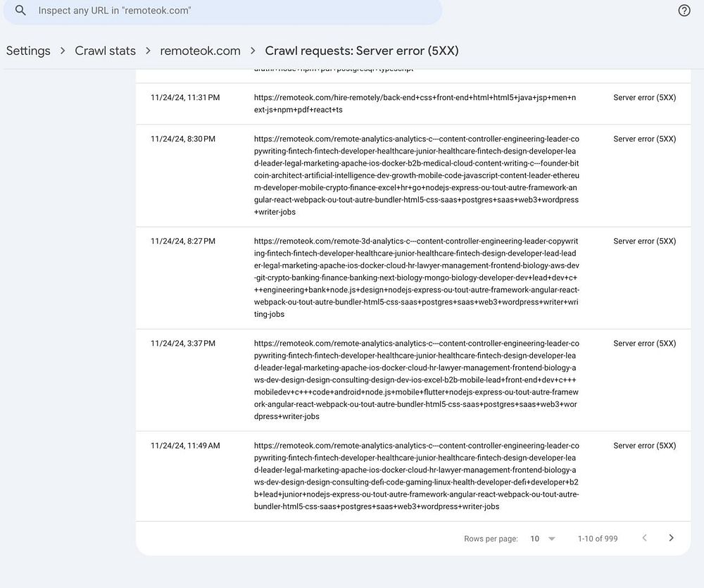Screen dimensions: 704x588
Task: Open the remote-3d-analytics URL row
Action: coord(416,277)
